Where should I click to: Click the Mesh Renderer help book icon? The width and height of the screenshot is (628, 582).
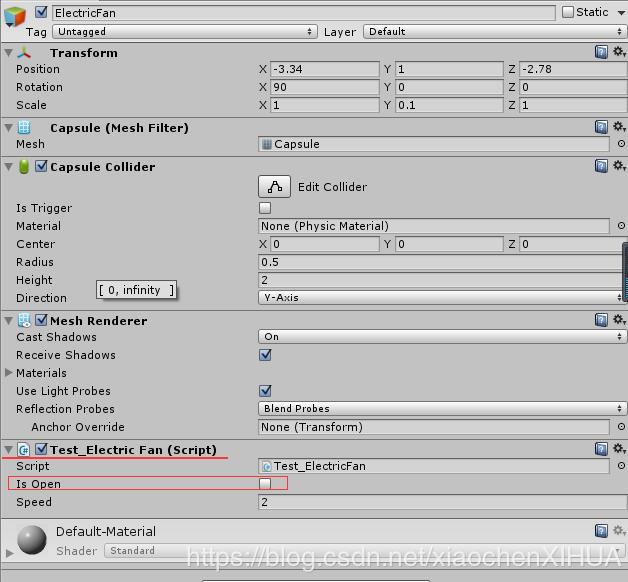coord(601,320)
